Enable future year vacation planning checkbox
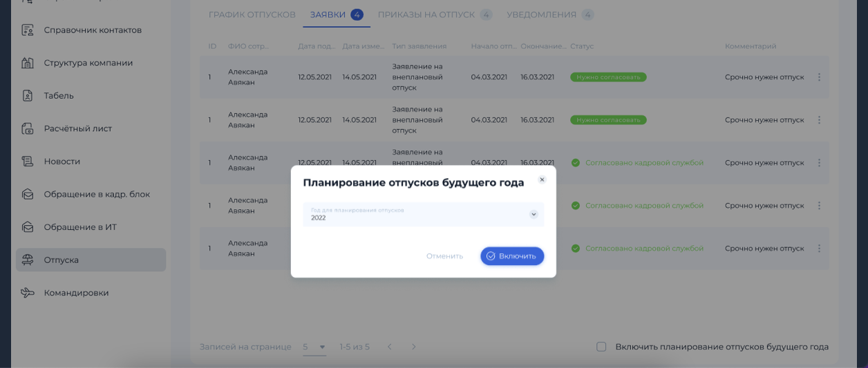Image resolution: width=868 pixels, height=368 pixels. [x=601, y=347]
